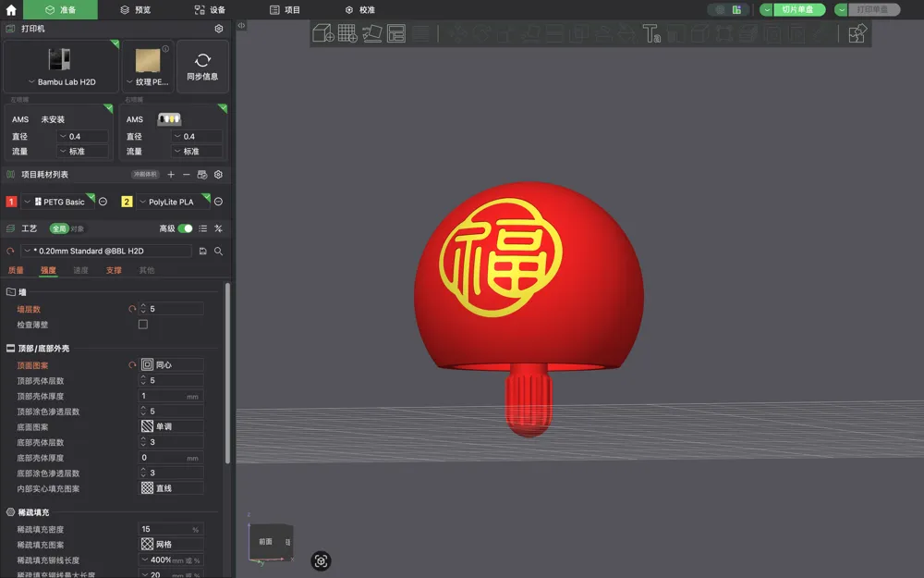This screenshot has height=578, width=924.
Task: Open the 速度 settings tab
Action: 80,270
